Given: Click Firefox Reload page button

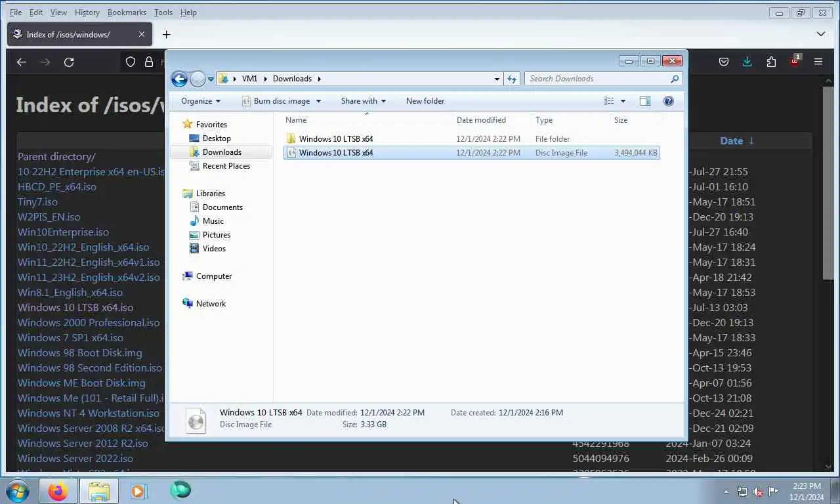Looking at the screenshot, I should (69, 62).
